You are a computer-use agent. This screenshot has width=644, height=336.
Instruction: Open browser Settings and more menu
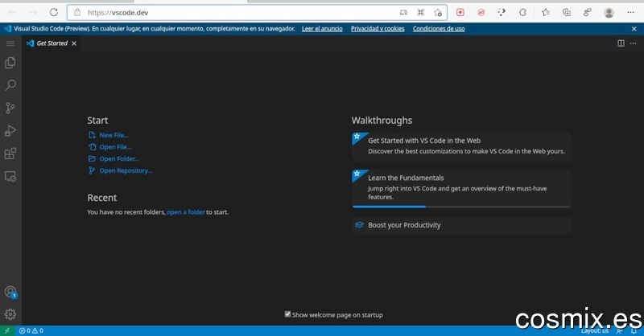tap(630, 13)
